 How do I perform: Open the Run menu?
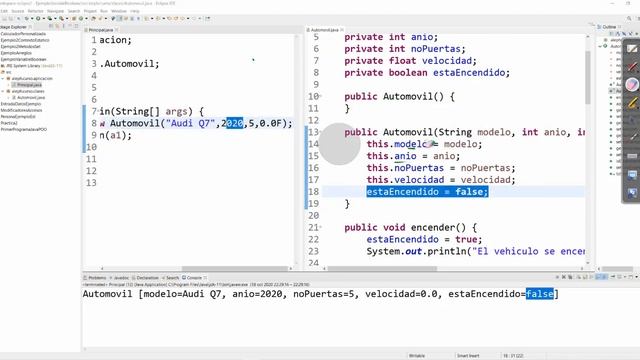point(104,11)
